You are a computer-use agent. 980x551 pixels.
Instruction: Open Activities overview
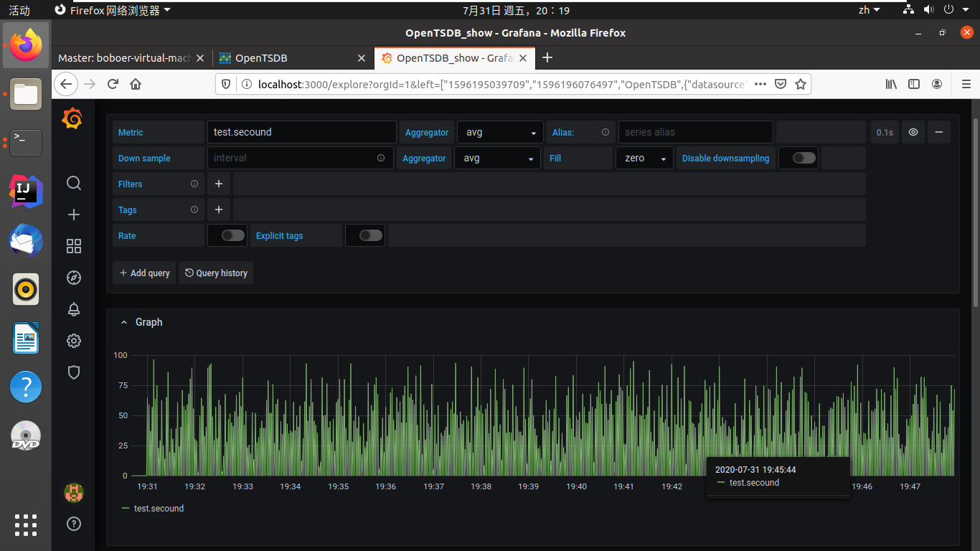pyautogui.click(x=19, y=10)
